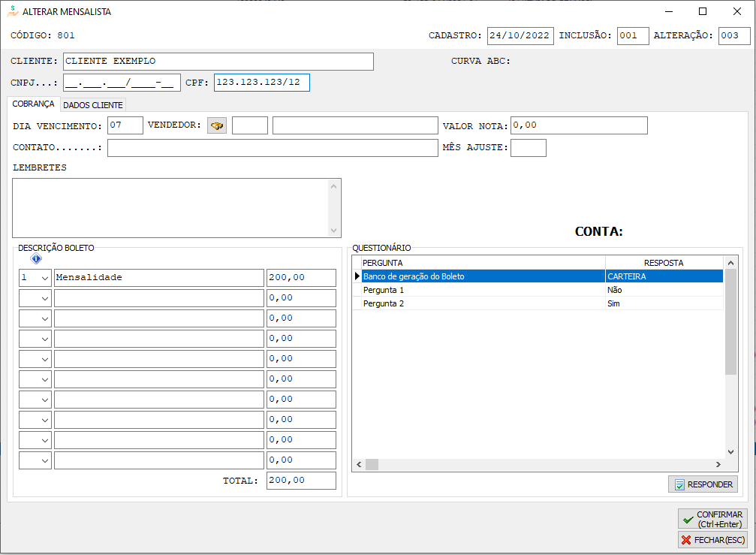Click the CONTATO field
The width and height of the screenshot is (756, 555).
pos(273,148)
